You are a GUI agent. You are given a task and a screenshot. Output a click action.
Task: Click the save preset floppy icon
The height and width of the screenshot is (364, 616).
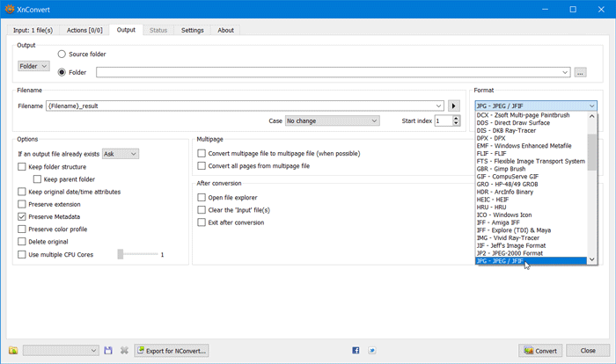(108, 350)
